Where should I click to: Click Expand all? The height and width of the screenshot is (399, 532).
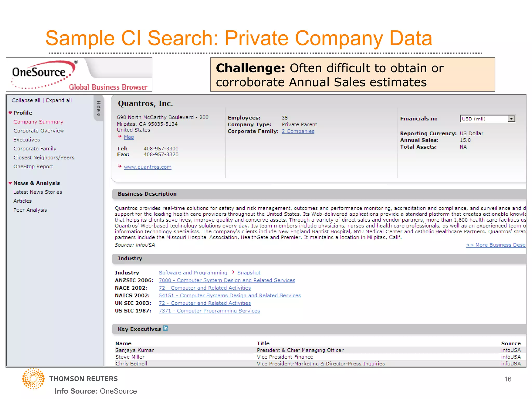click(x=59, y=100)
